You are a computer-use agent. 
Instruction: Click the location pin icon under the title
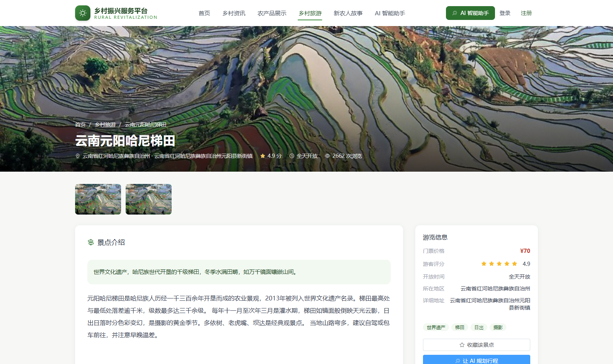78,156
